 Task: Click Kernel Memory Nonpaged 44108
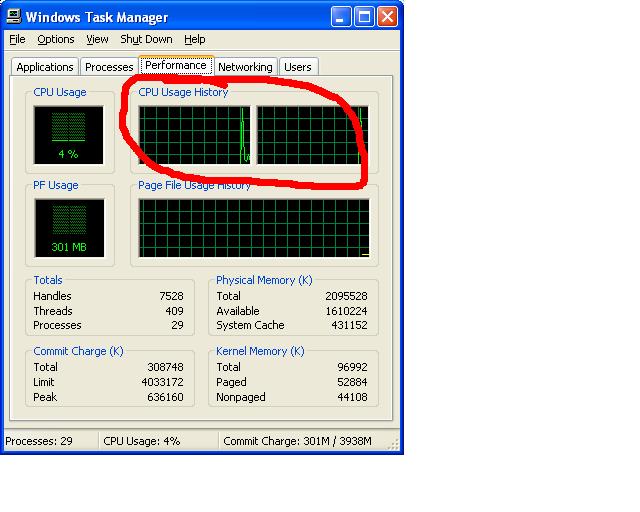pos(352,397)
